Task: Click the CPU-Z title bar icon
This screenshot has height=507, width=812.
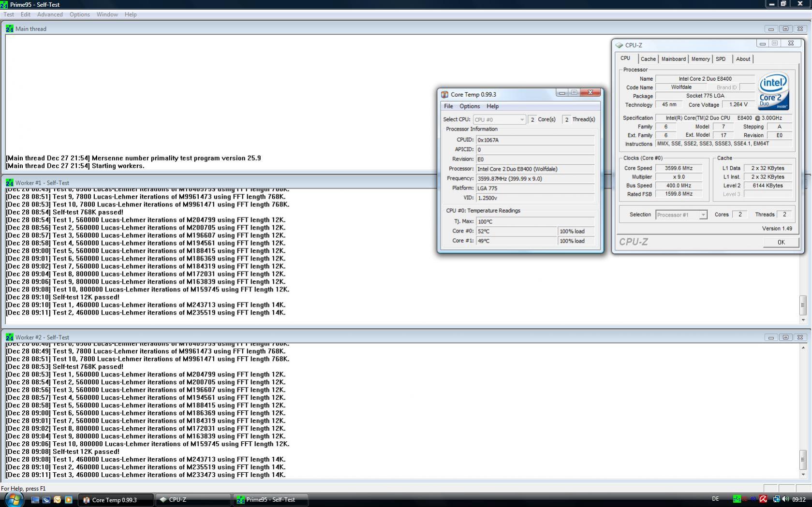Action: point(619,45)
